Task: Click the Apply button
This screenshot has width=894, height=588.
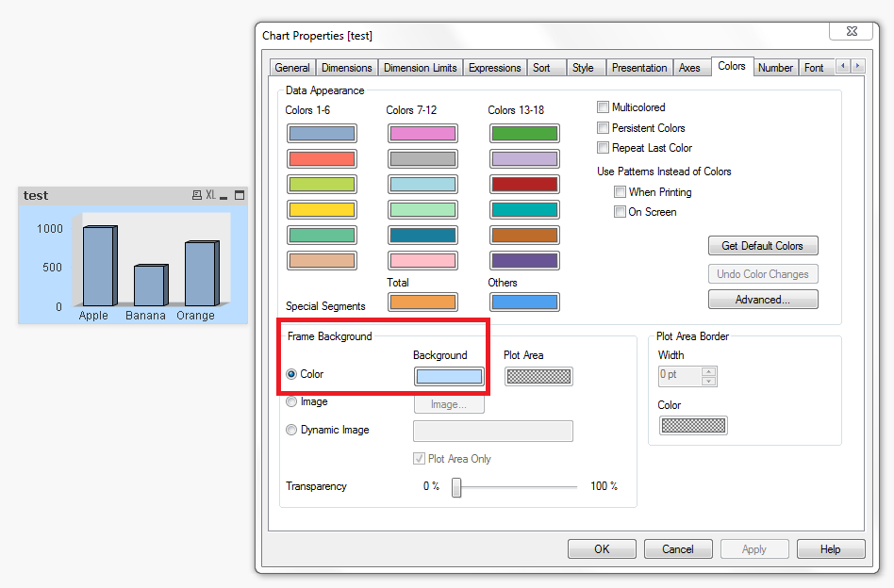Action: pyautogui.click(x=754, y=549)
